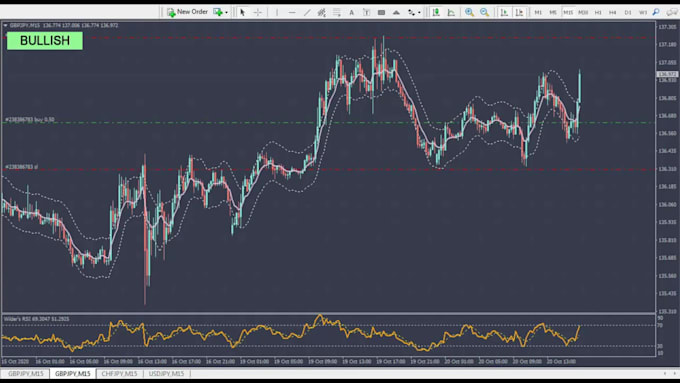Click the rectangle shape tool
This screenshot has width=680, height=383.
click(381, 13)
